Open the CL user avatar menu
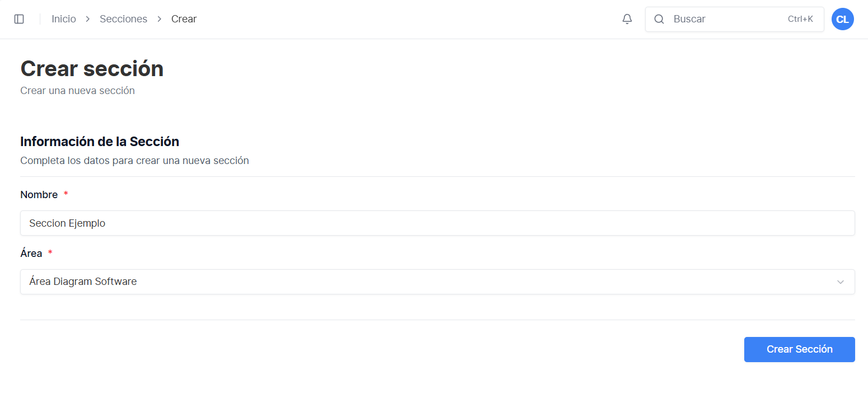 pyautogui.click(x=842, y=19)
